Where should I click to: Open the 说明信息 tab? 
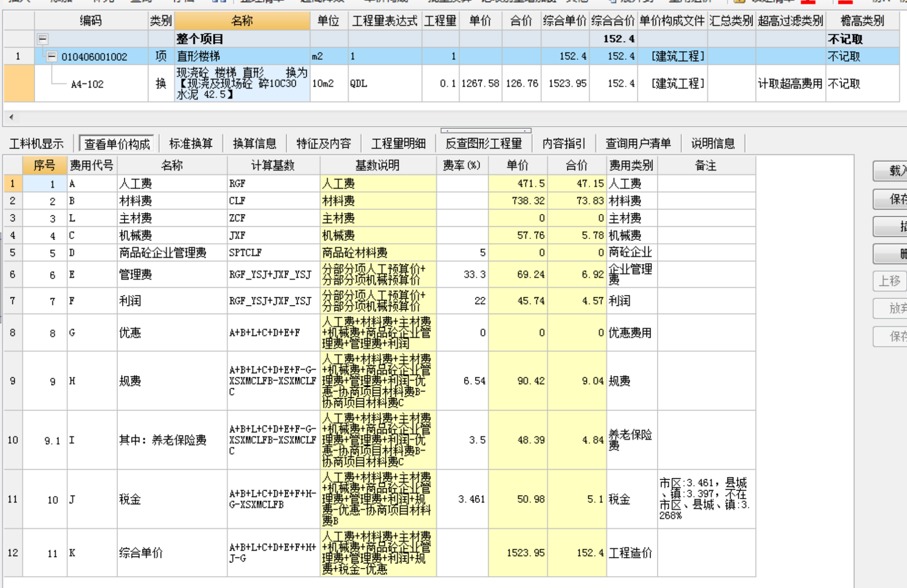point(713,144)
